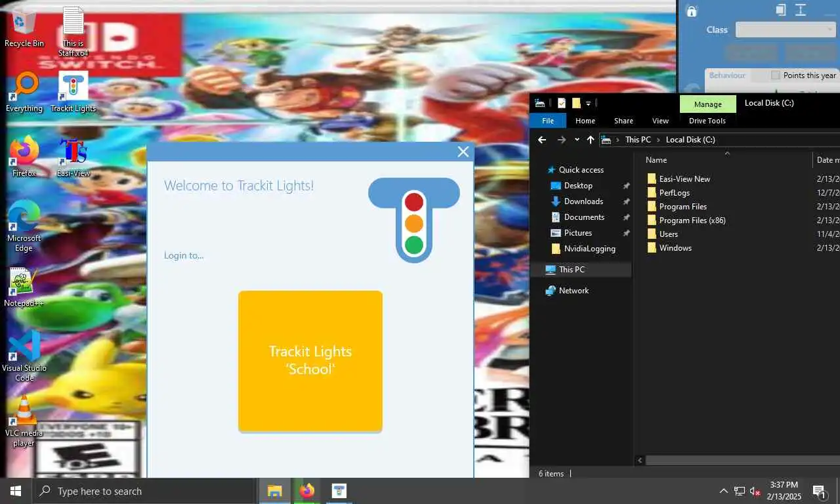The height and width of the screenshot is (504, 840).
Task: Switch to Firefox on the taskbar
Action: [306, 491]
